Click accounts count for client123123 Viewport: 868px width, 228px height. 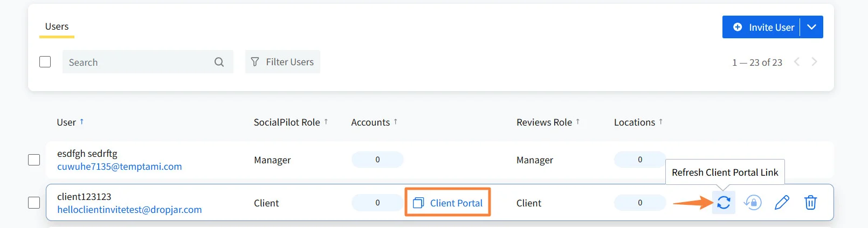coord(377,203)
